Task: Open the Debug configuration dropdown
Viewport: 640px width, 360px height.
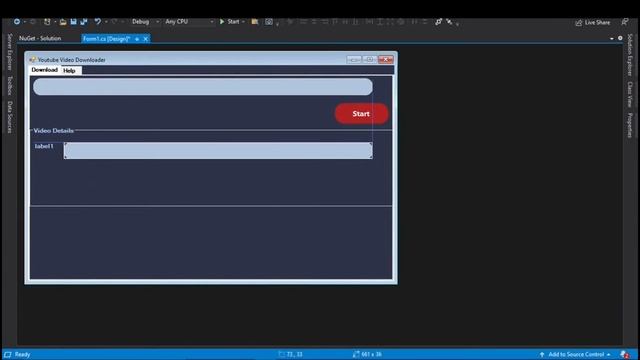Action: (x=145, y=22)
